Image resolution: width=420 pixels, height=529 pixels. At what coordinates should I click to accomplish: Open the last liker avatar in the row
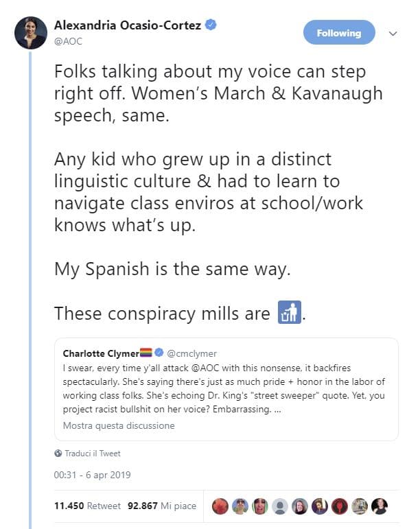click(380, 506)
